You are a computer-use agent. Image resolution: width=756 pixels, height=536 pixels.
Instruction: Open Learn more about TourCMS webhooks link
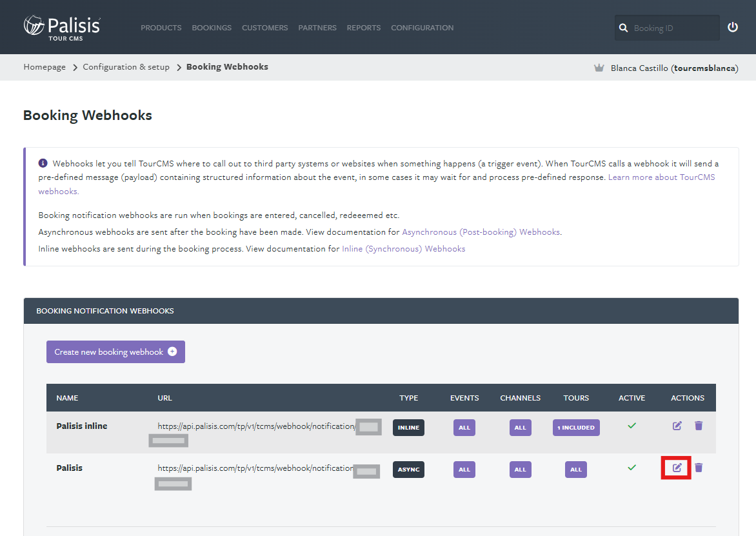pos(662,177)
